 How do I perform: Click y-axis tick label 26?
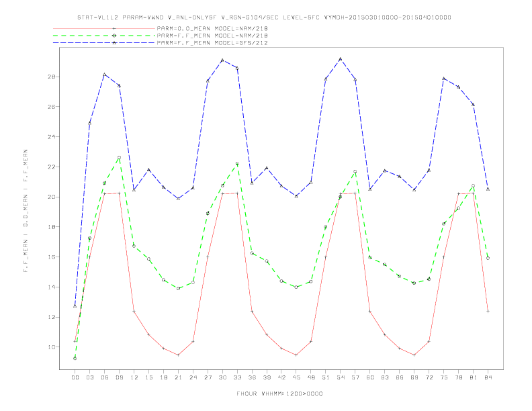pyautogui.click(x=52, y=107)
